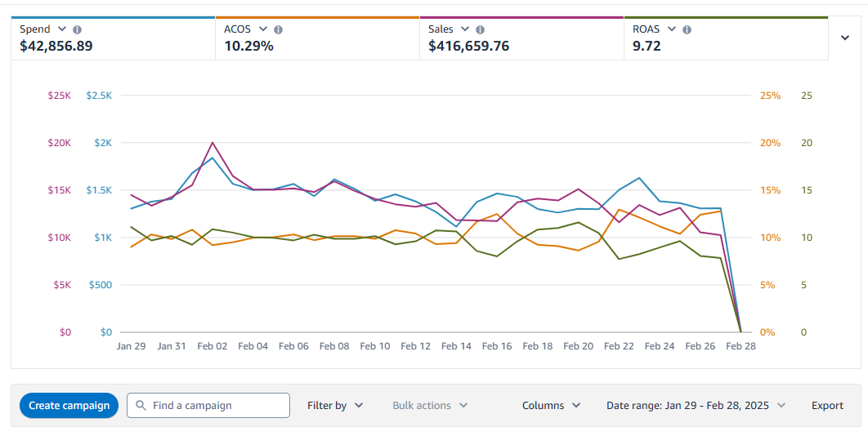Screen dimensions: 868x427
Task: Click the Create campaign button
Action: [69, 406]
